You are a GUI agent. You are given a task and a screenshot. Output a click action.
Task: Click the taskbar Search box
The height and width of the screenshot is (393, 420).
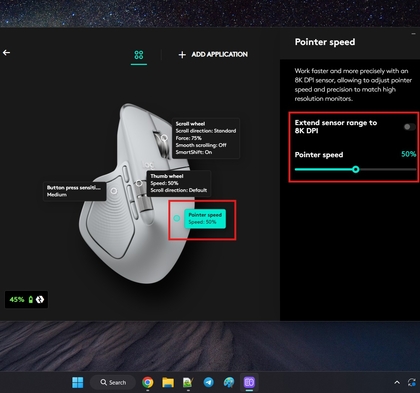click(x=113, y=382)
